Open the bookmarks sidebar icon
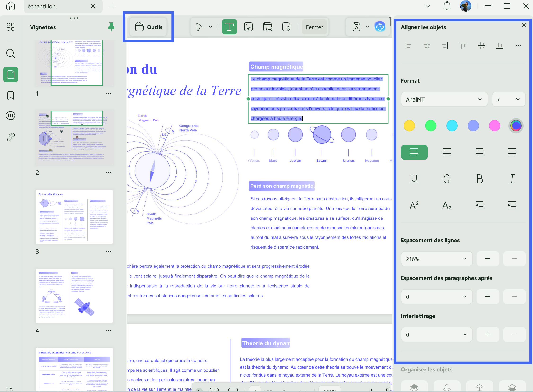The width and height of the screenshot is (533, 392). click(x=11, y=95)
